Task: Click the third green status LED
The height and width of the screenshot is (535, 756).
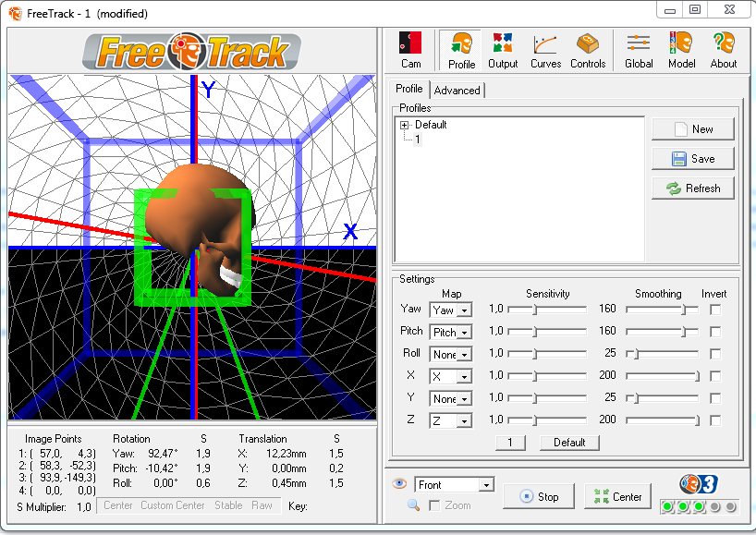Action: pyautogui.click(x=699, y=506)
